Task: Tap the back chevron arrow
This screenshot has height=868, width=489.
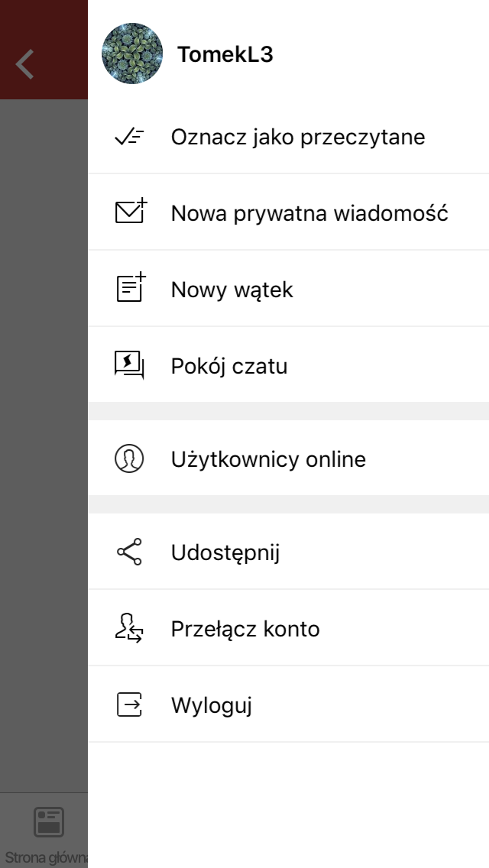Action: (25, 64)
